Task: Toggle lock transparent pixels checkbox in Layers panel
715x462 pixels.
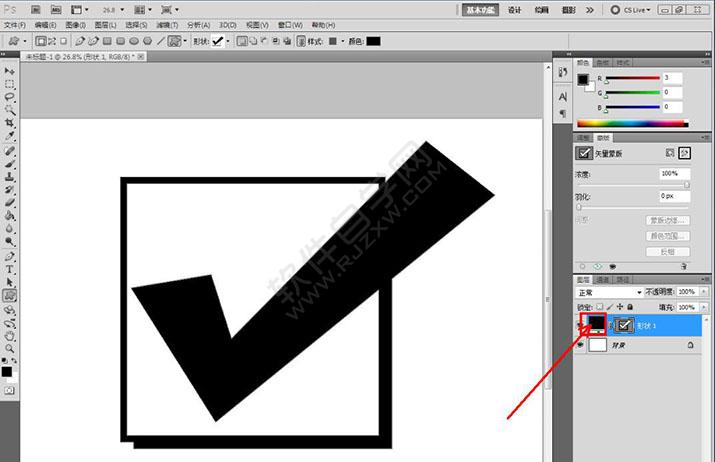Action: point(601,306)
